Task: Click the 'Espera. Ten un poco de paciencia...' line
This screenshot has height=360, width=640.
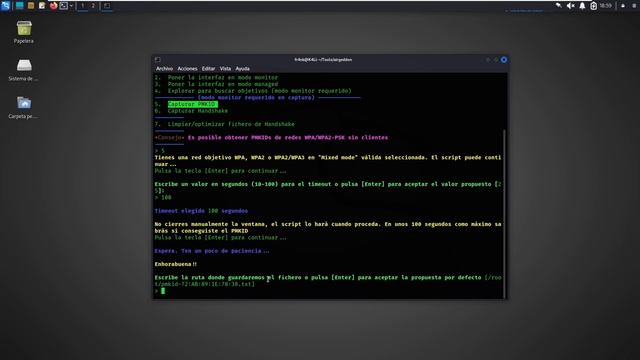Action: click(x=212, y=251)
